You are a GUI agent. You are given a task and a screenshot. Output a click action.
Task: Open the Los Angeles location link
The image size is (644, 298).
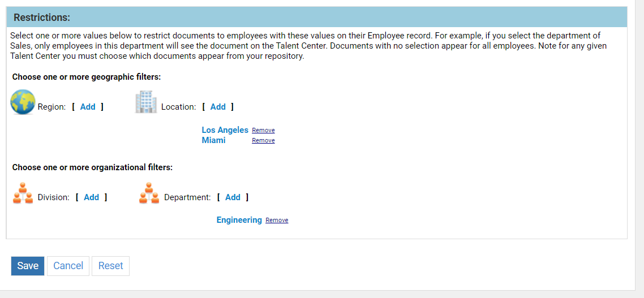point(225,130)
